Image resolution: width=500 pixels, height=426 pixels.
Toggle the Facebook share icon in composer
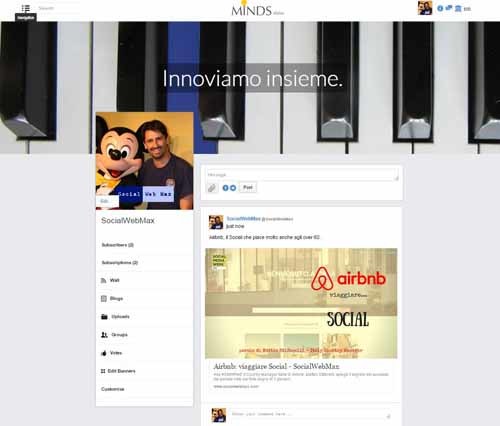[x=225, y=188]
